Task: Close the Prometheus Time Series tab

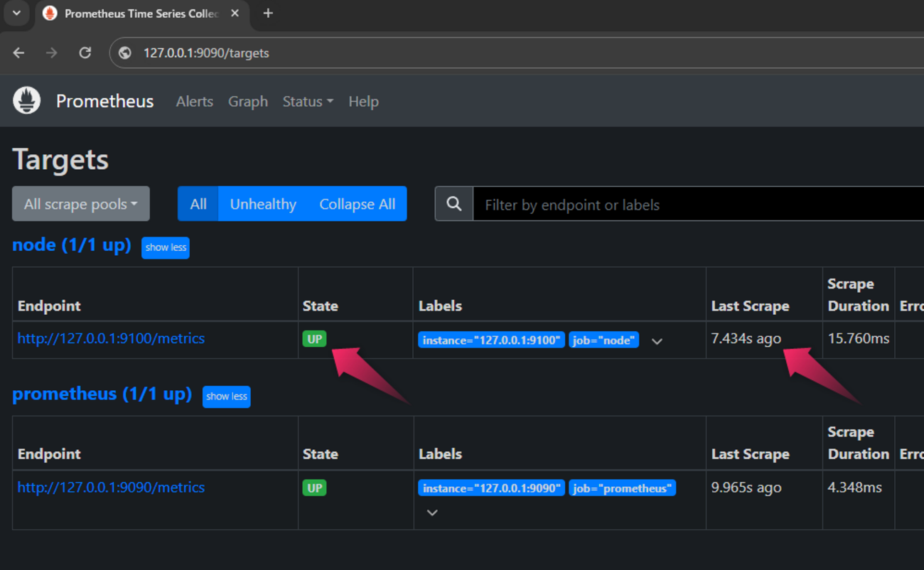Action: [235, 14]
